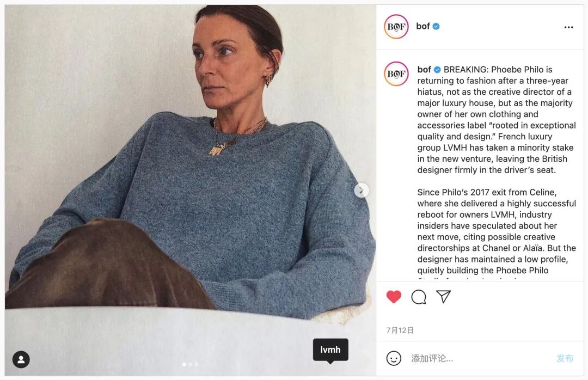Open comments via the speech bubble icon
Viewport: 588px width, 380px height.
[419, 297]
